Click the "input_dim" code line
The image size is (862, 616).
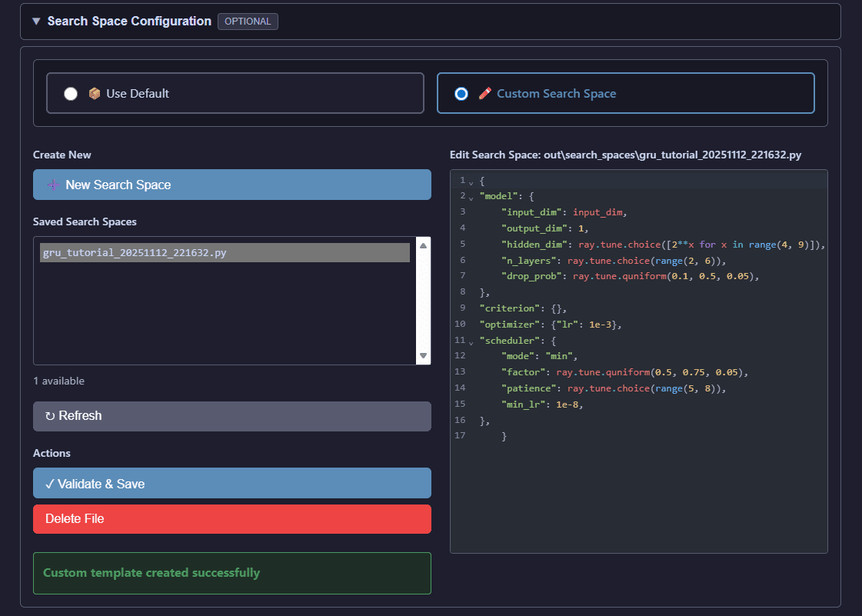564,212
